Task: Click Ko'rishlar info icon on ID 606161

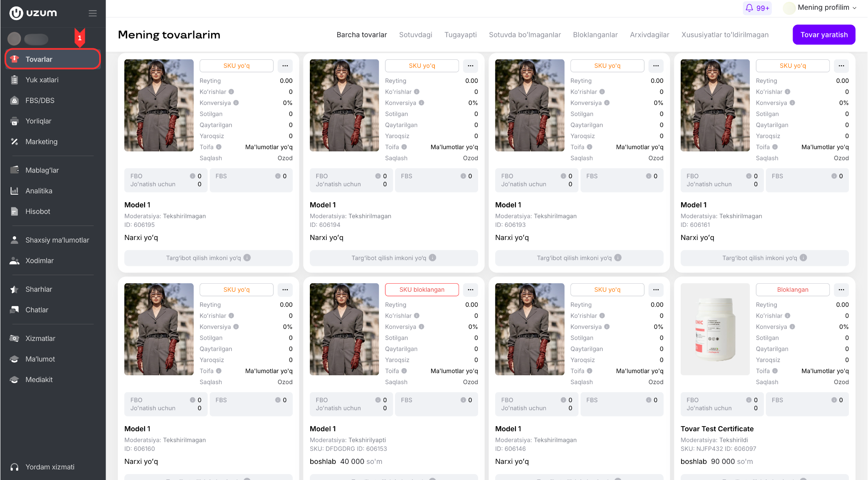Action: tap(787, 92)
